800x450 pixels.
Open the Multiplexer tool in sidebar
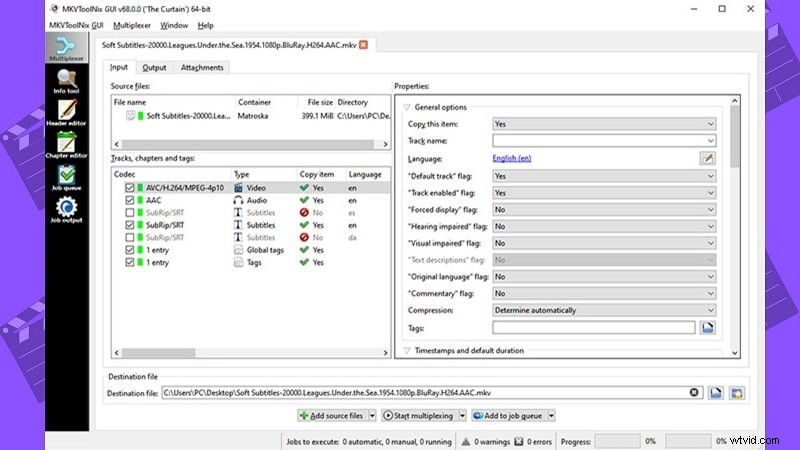(x=68, y=50)
